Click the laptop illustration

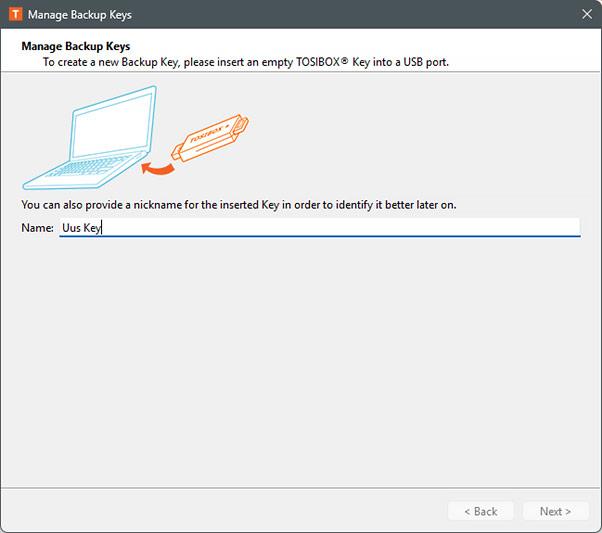(x=90, y=140)
